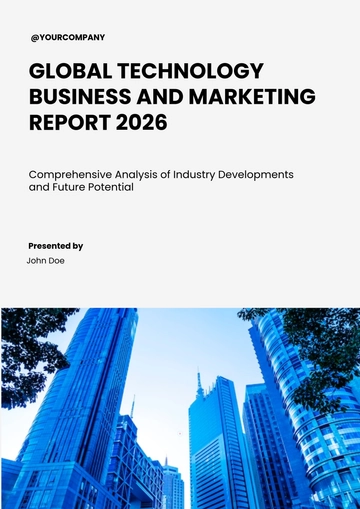Select the Comprehensive Analysis subtitle line
The height and width of the screenshot is (509, 360).
coord(161,175)
